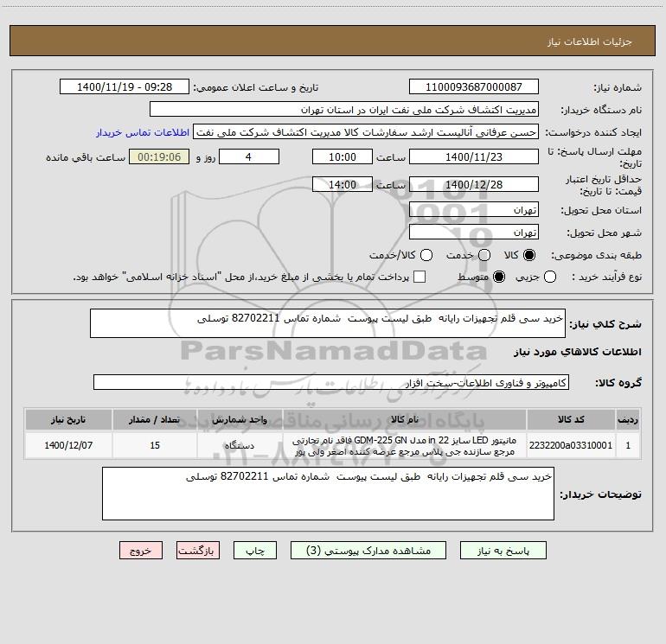Click the شرح کلی نیاز description box

tap(328, 323)
